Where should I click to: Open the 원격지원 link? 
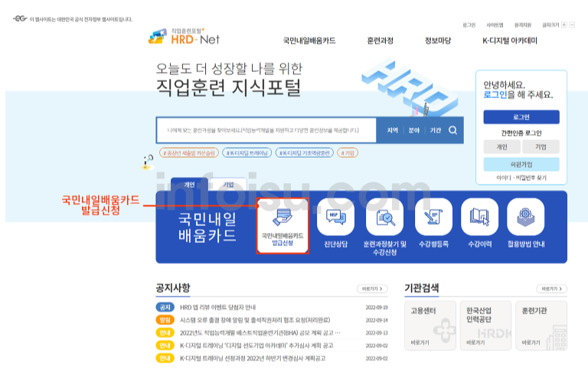[x=523, y=25]
